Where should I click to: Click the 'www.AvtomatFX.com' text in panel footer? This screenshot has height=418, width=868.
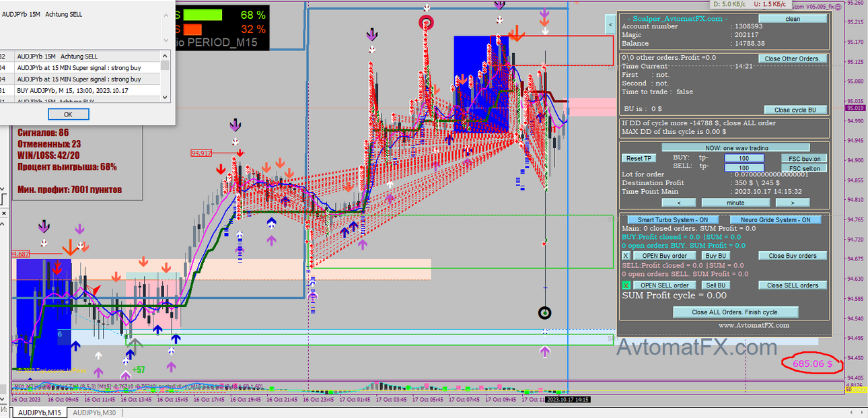[754, 325]
